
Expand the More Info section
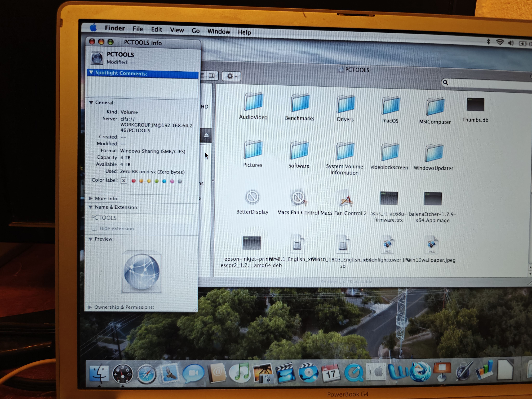coord(91,198)
